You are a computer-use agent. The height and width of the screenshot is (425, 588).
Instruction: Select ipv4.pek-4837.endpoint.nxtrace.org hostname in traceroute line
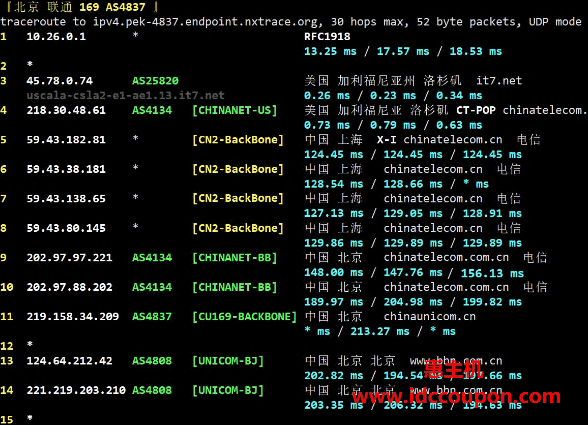point(206,22)
